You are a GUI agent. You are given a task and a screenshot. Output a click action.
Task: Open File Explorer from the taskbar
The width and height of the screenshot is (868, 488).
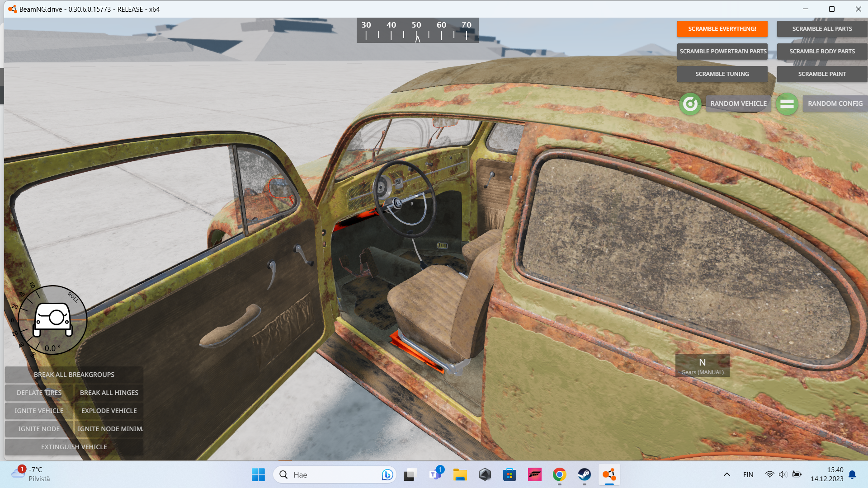coord(460,474)
